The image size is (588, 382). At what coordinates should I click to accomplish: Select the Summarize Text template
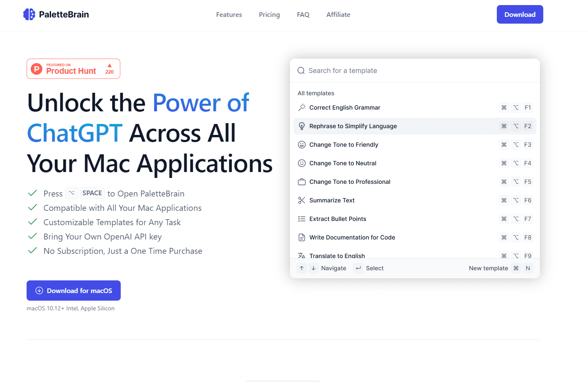pos(415,200)
